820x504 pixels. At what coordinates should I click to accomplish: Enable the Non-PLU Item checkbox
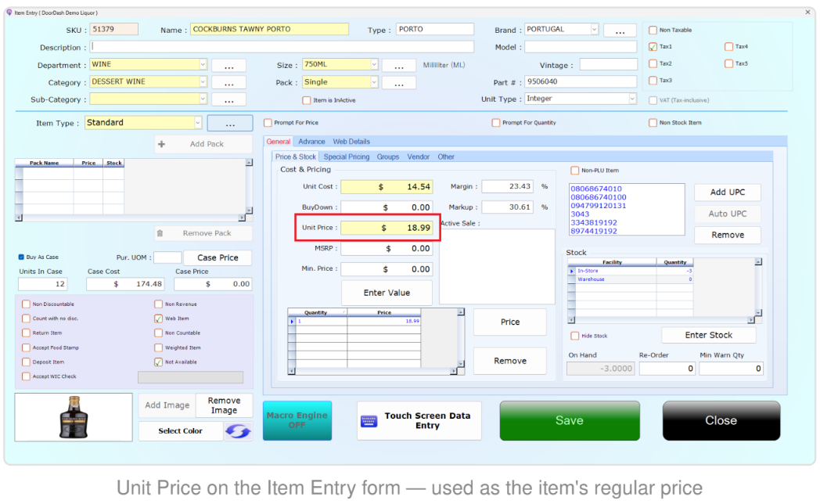[x=575, y=171]
